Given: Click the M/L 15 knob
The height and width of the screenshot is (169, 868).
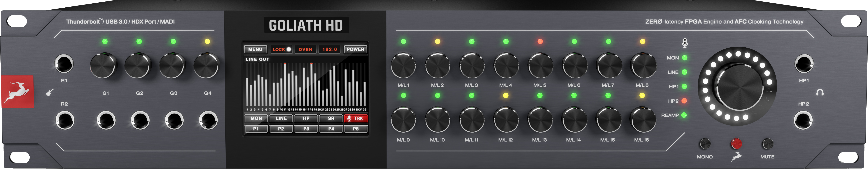Looking at the screenshot, I should (609, 120).
